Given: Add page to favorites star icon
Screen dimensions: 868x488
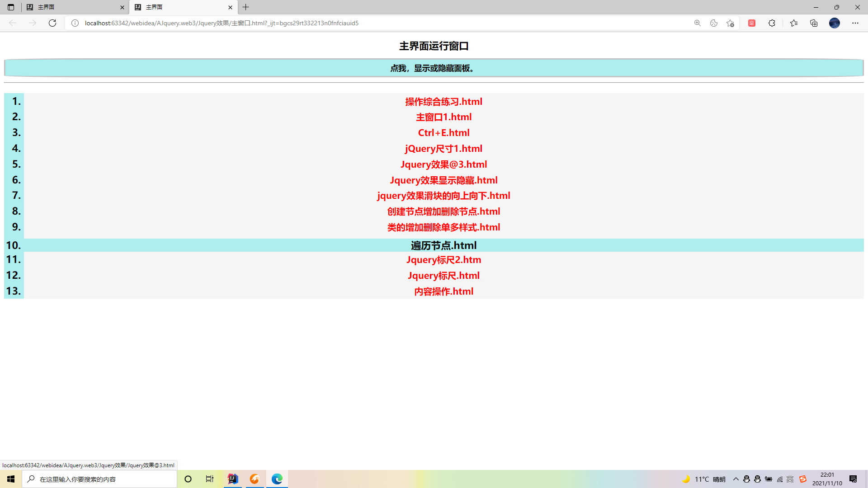Looking at the screenshot, I should point(730,23).
